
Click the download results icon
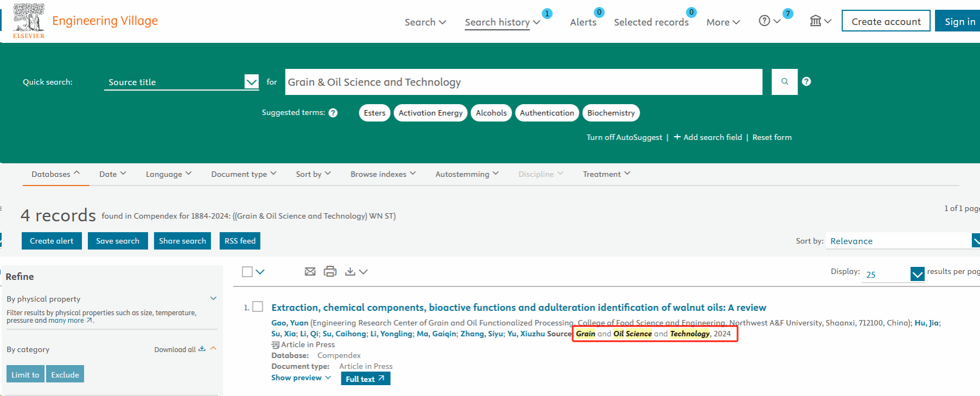351,272
